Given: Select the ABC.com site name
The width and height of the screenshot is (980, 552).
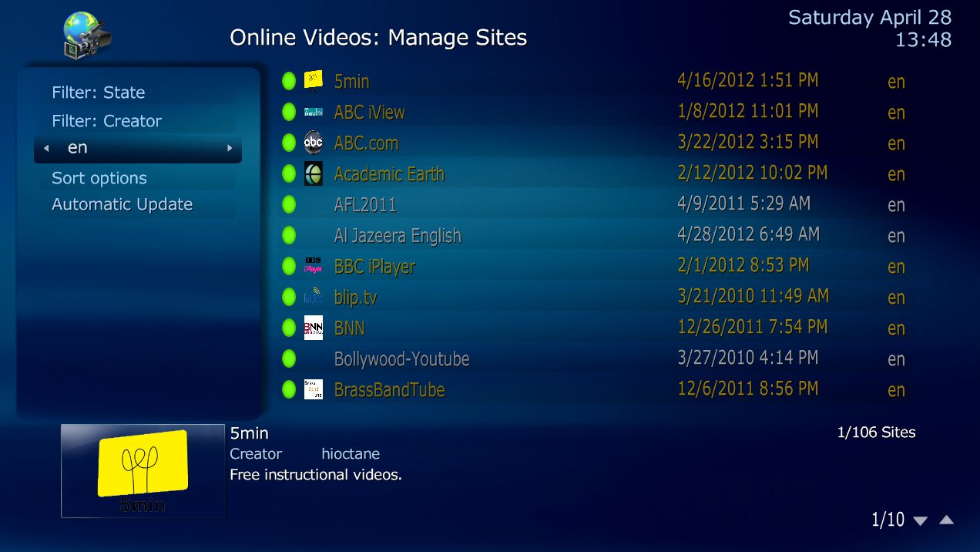Looking at the screenshot, I should click(x=366, y=143).
